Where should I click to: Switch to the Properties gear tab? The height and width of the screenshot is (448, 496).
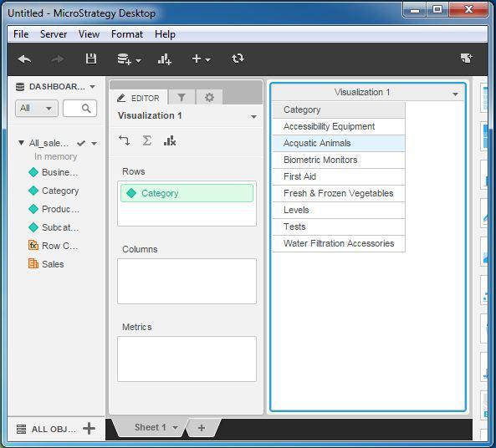coord(209,98)
